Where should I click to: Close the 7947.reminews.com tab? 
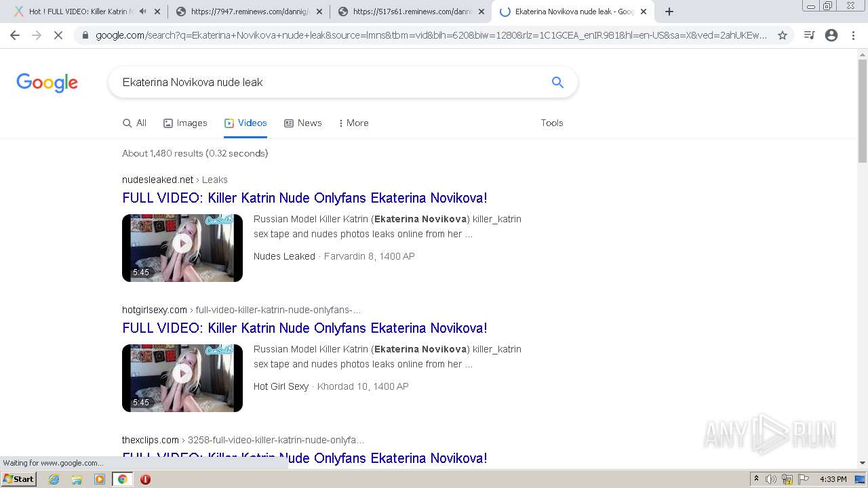[x=319, y=12]
